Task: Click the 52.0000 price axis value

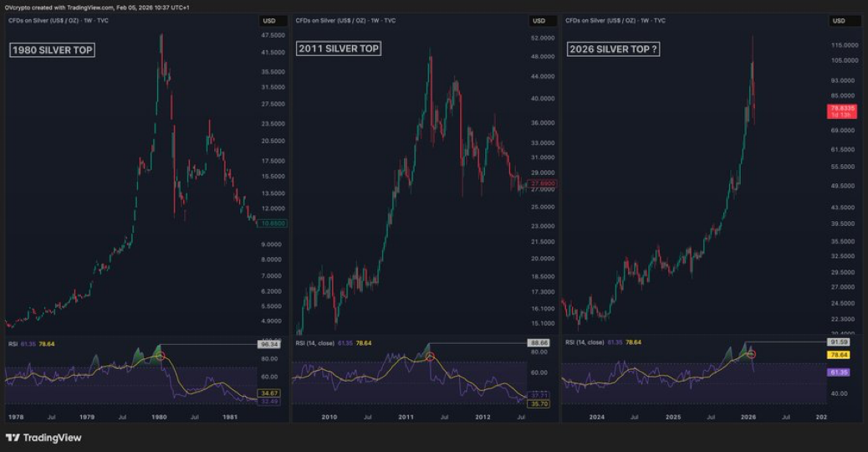Action: [543, 39]
